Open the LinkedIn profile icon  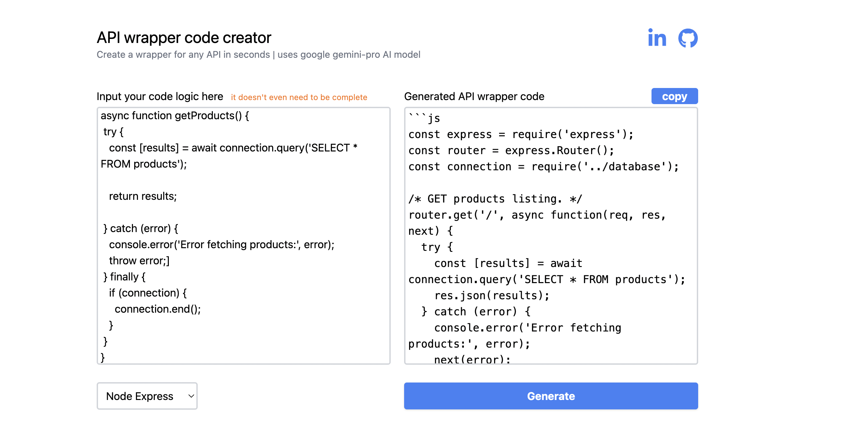[x=657, y=38]
